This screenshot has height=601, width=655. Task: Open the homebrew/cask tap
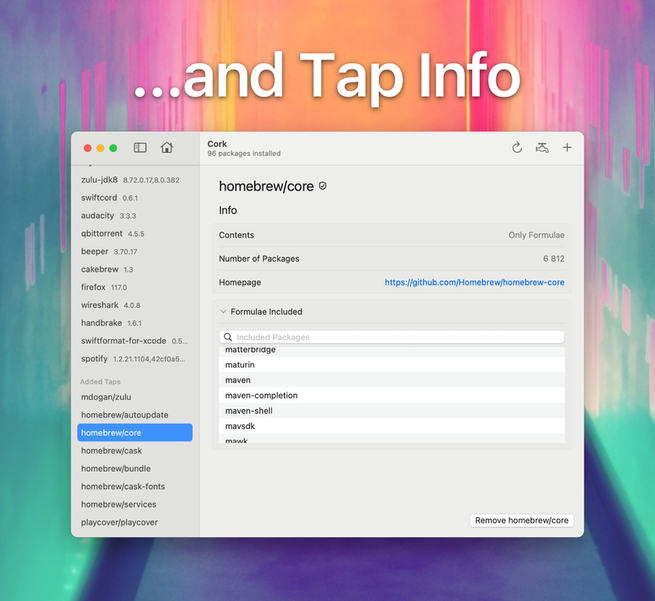135,451
